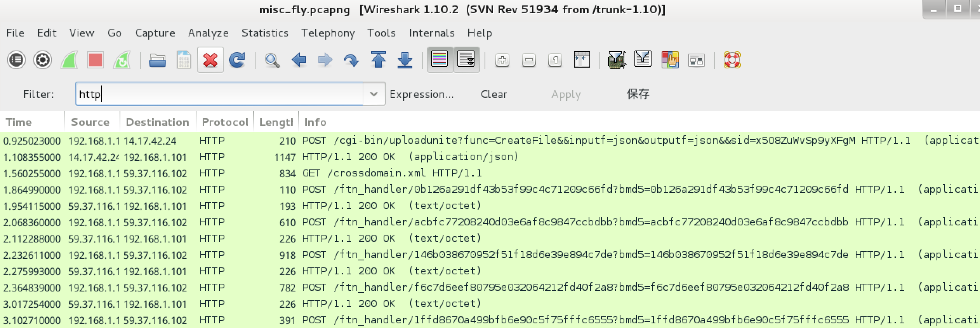
Task: Open the Help menu
Action: (480, 33)
